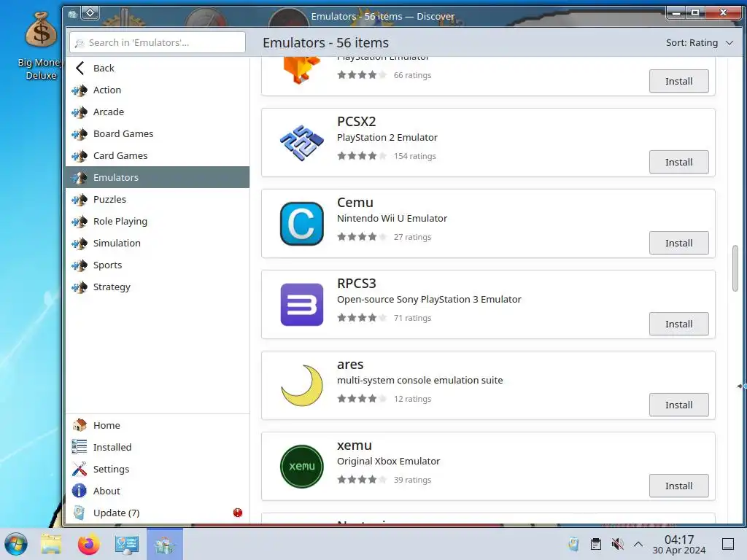
Task: Click the Strategy category icon
Action: pos(80,287)
